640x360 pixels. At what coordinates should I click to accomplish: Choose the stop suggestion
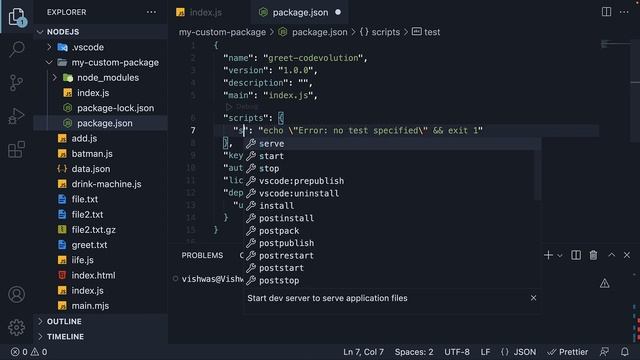tap(392, 169)
